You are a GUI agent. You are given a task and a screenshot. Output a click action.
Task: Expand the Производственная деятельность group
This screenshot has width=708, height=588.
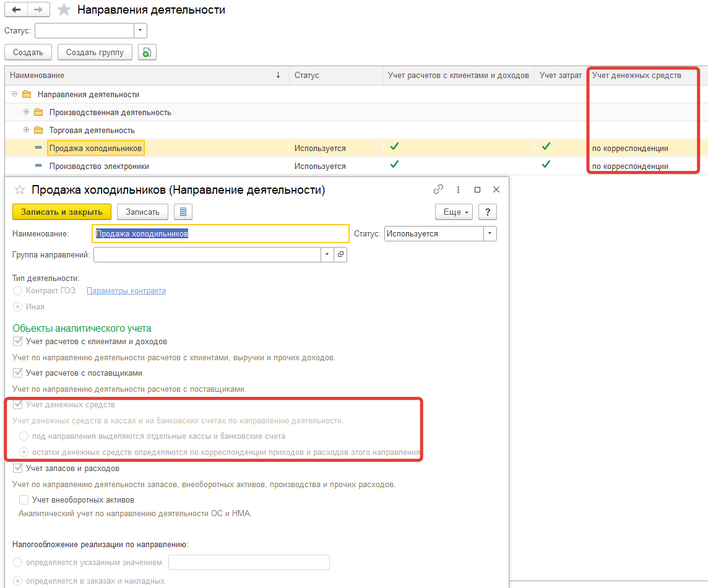coord(26,112)
